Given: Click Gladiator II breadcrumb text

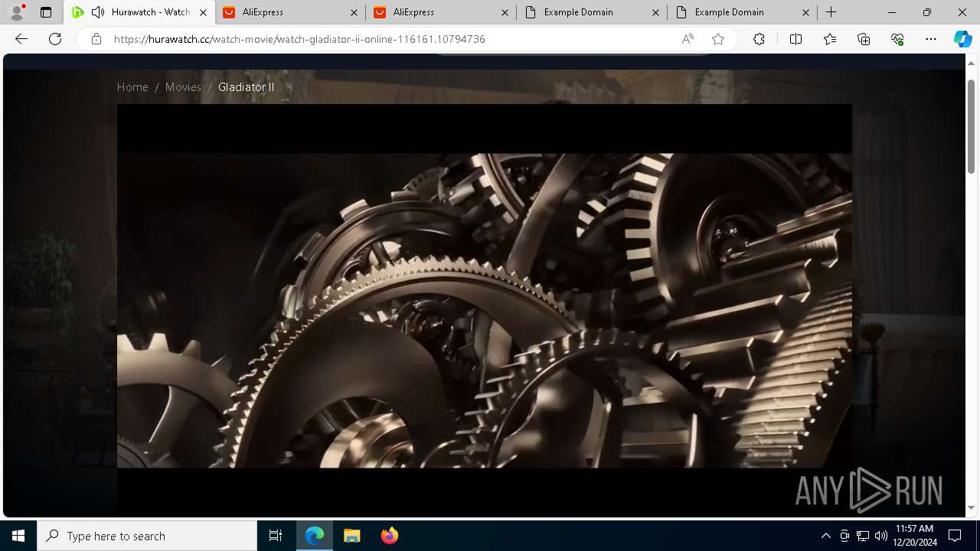Looking at the screenshot, I should tap(246, 87).
